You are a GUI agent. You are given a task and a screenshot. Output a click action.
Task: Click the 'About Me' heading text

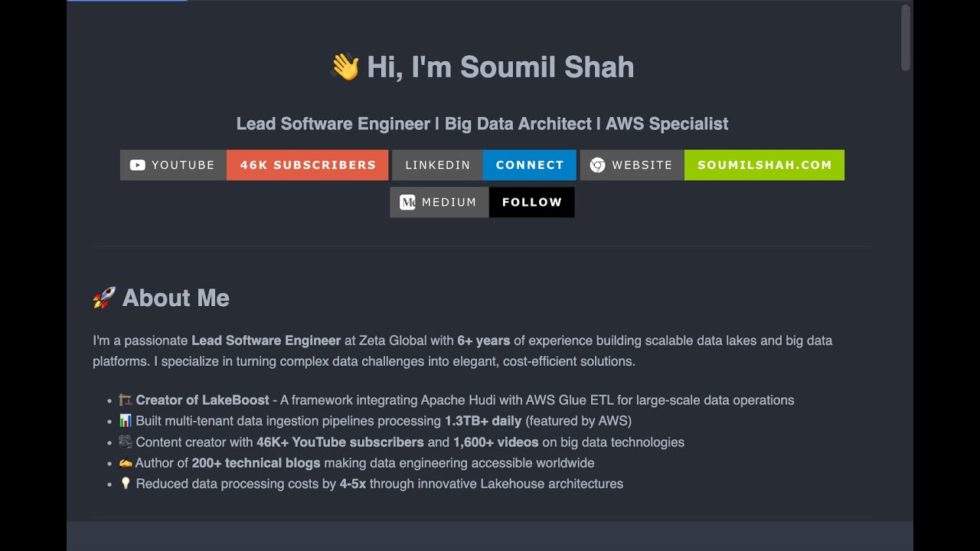[176, 298]
